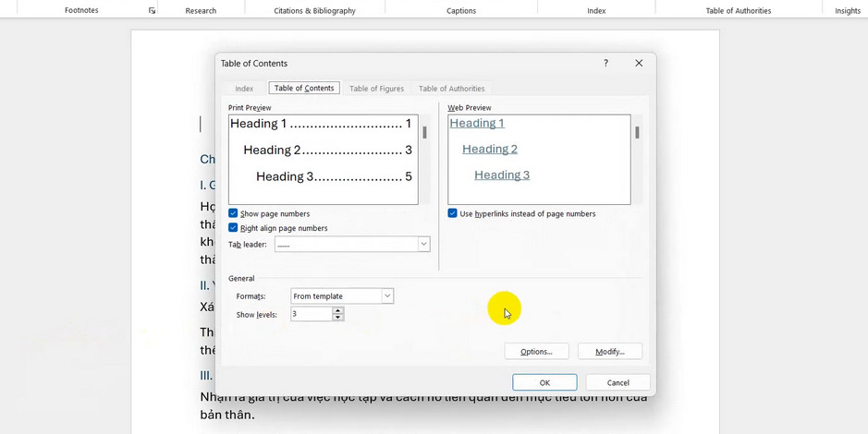868x434 pixels.
Task: Toggle Show page numbers checkbox
Action: [x=233, y=213]
